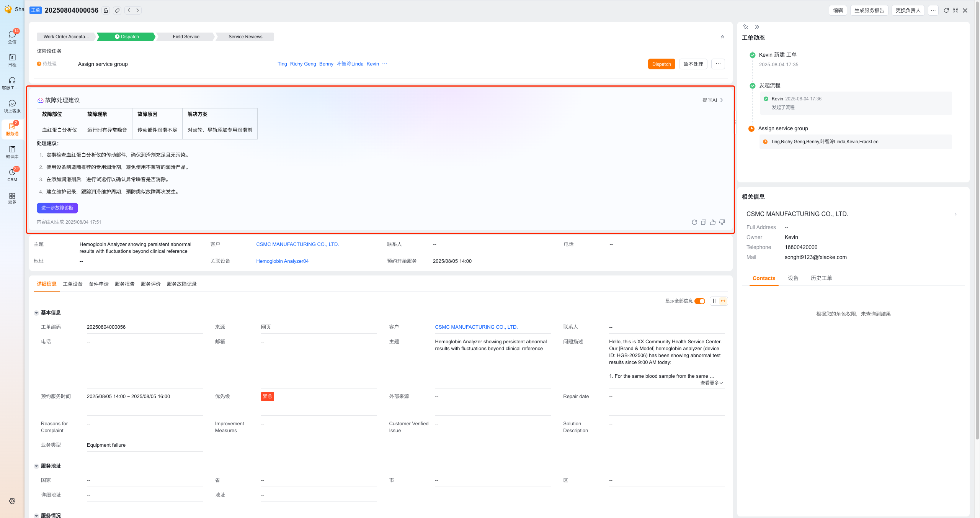This screenshot has height=518, width=980.
Task: Regenerate the AI fault suggestion
Action: pyautogui.click(x=694, y=222)
